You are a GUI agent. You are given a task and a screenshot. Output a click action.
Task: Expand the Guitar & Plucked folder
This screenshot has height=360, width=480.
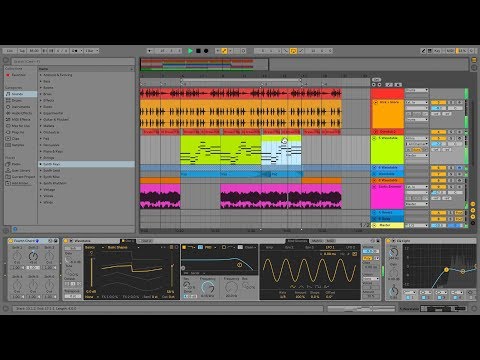pyautogui.click(x=41, y=119)
